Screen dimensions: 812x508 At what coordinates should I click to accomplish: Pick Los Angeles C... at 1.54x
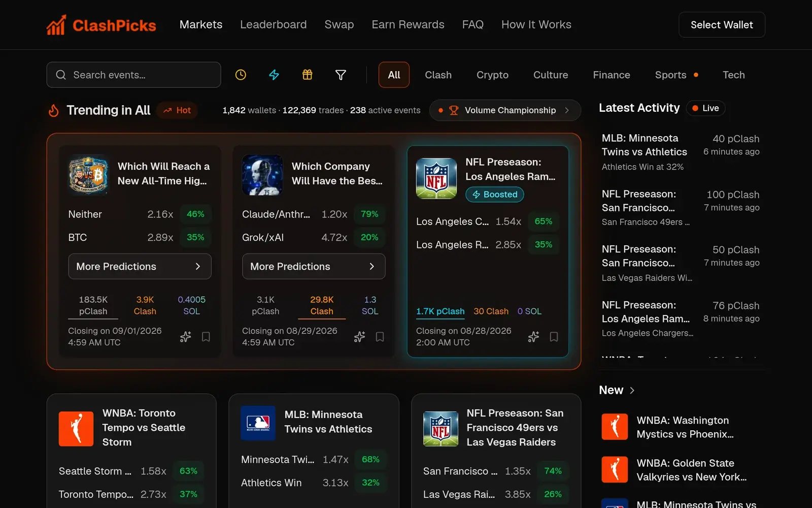coord(488,221)
